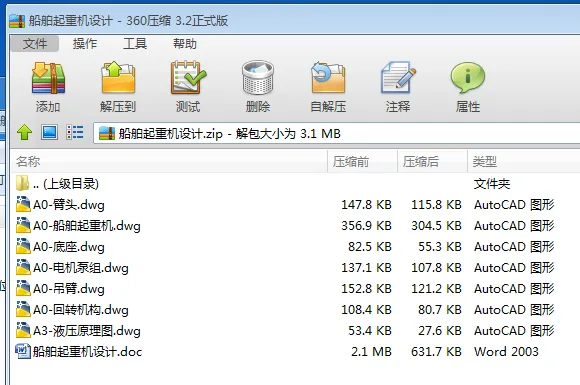The width and height of the screenshot is (580, 385).
Task: Go up one level with green arrow
Action: coord(24,132)
